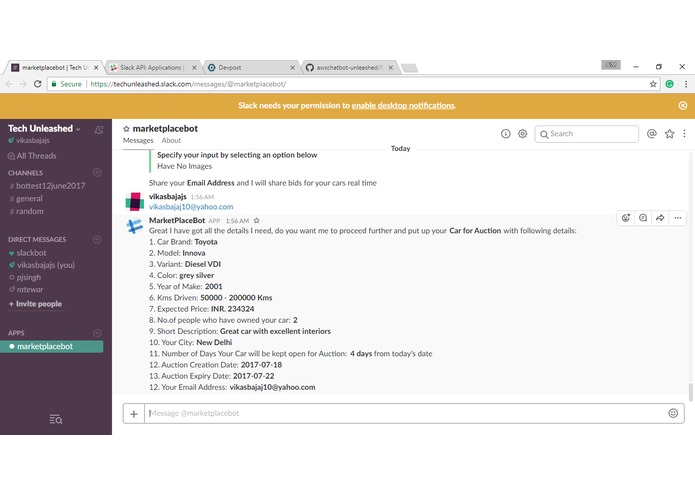
Task: Add a new channel plus icon
Action: pos(97,172)
